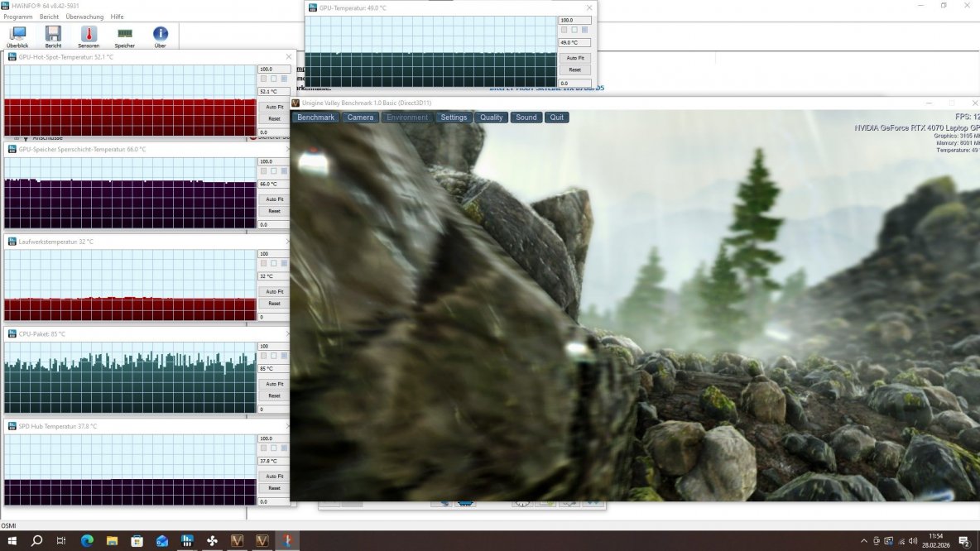The width and height of the screenshot is (980, 551).
Task: Open the notification center icon
Action: coord(964,542)
